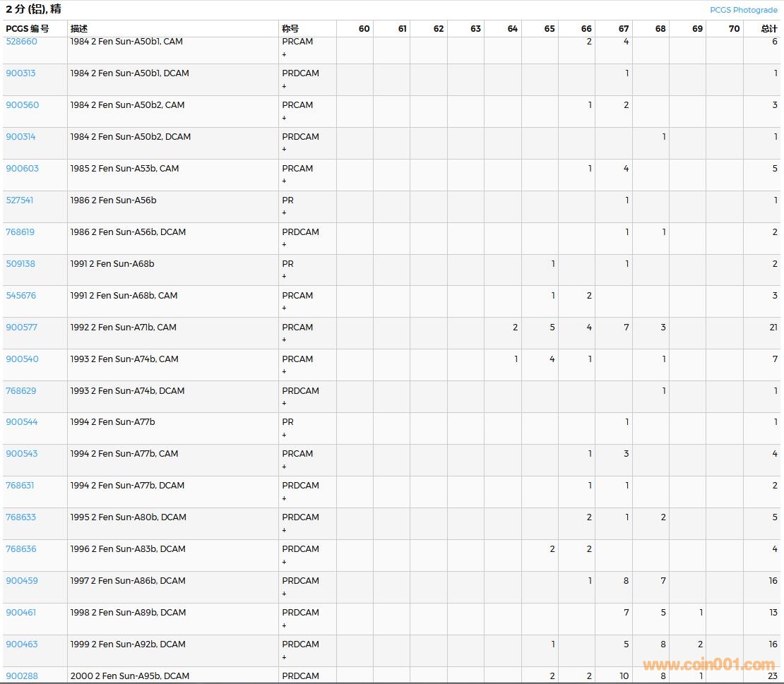The width and height of the screenshot is (784, 684).
Task: Select PCGS number 527541 link
Action: [x=20, y=200]
